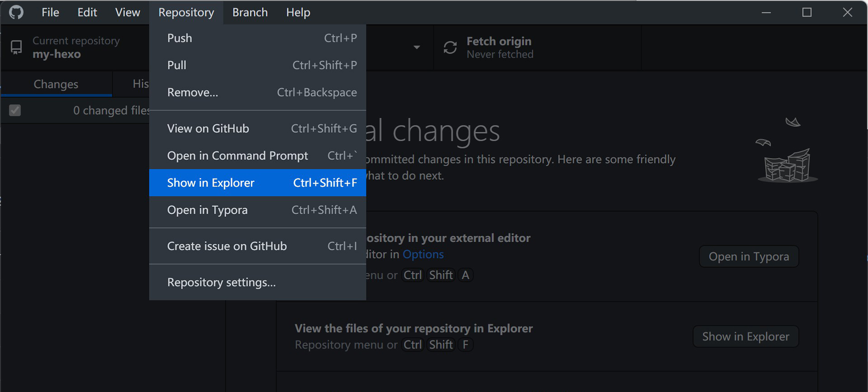Screen dimensions: 868x392
Task: Minimize the GitHub Desktop window
Action: coord(766,12)
